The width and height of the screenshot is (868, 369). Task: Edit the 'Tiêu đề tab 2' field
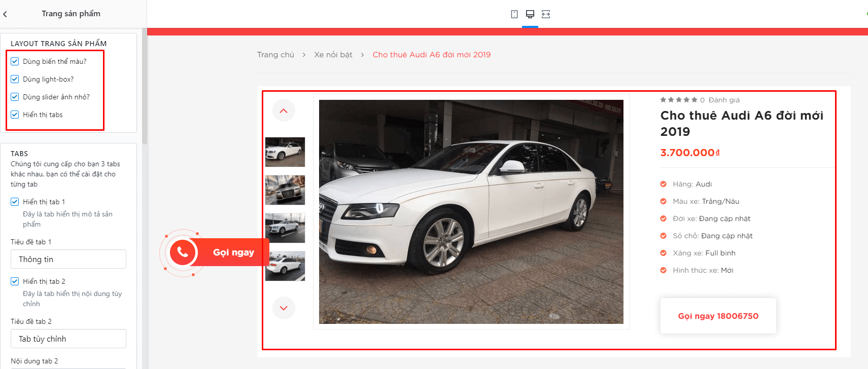[x=68, y=339]
